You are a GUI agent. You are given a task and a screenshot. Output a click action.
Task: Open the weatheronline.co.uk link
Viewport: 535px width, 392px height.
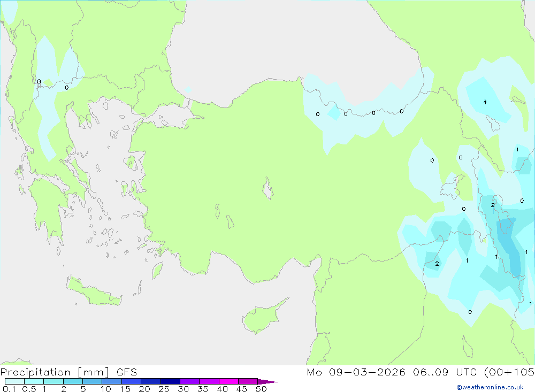490,387
